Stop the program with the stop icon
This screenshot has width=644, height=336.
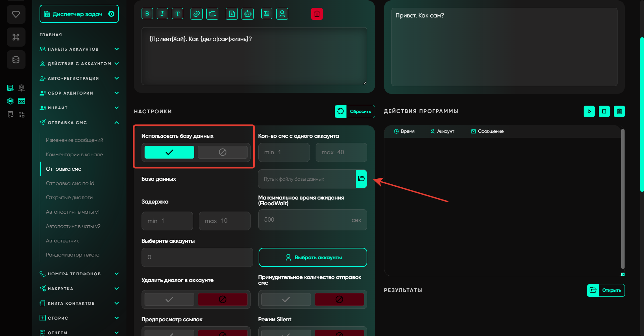coord(604,111)
